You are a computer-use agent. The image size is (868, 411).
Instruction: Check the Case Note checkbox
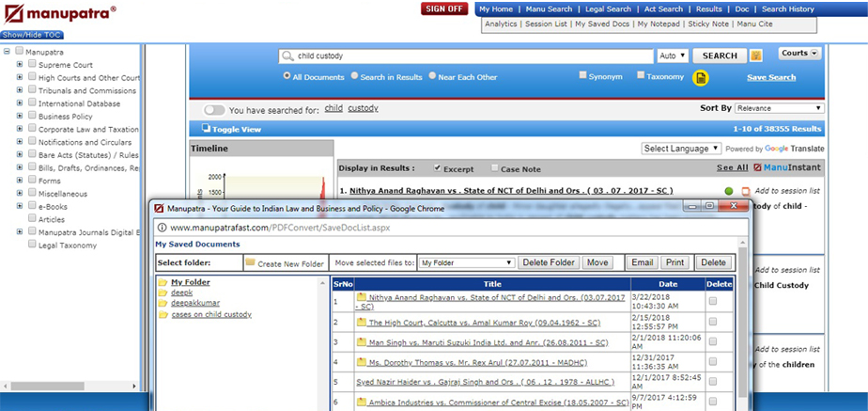(495, 167)
